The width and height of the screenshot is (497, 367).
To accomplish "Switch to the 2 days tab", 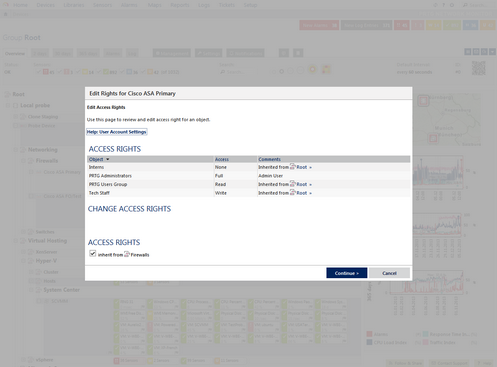I will pyautogui.click(x=40, y=53).
